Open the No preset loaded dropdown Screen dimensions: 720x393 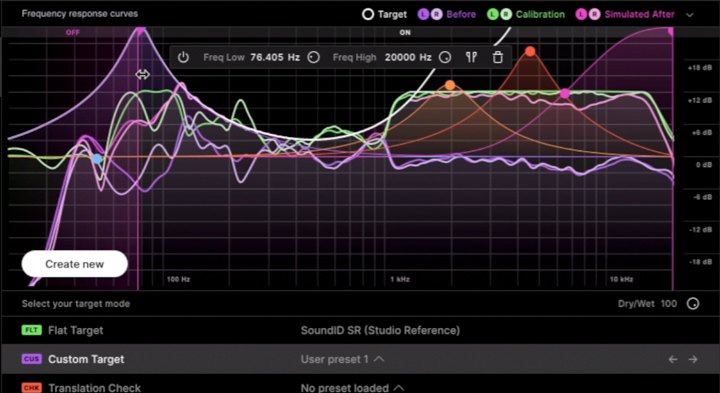[352, 388]
